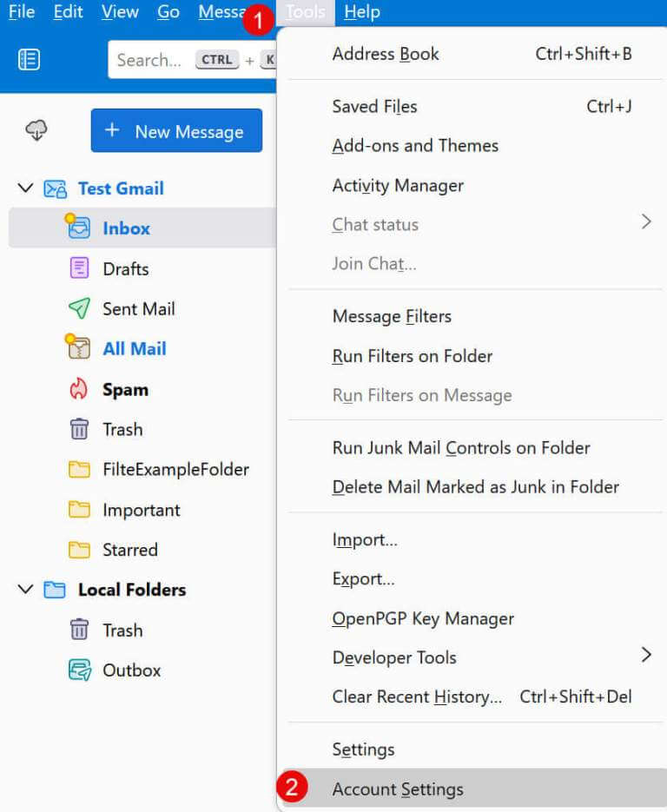Click the New Message button
This screenshot has height=812, width=667.
click(x=176, y=131)
